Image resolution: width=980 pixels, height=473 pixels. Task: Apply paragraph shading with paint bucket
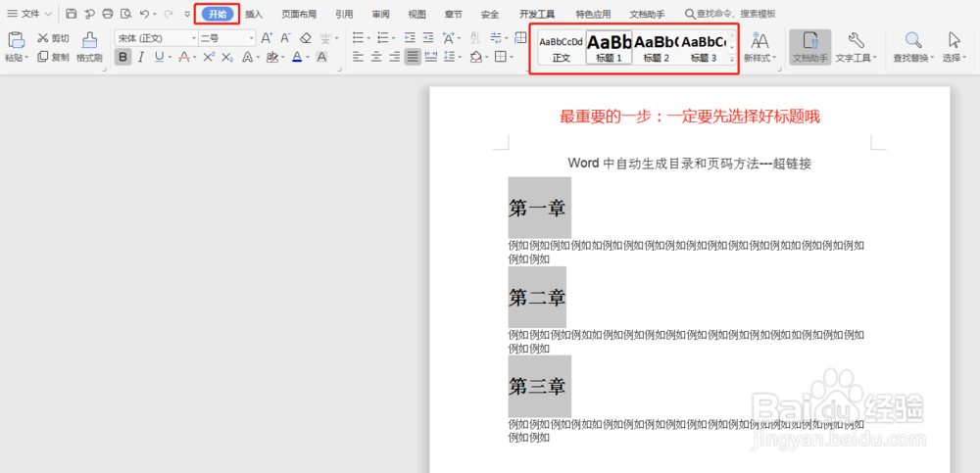point(475,57)
